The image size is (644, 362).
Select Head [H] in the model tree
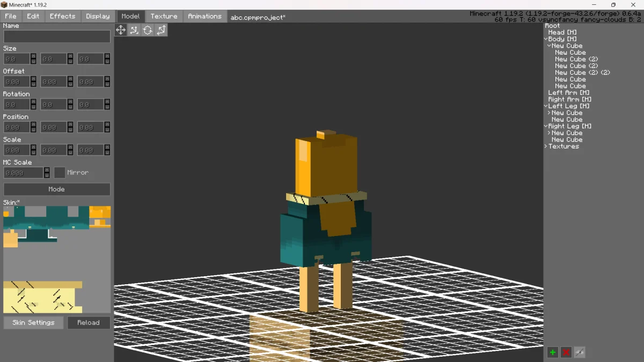coord(562,32)
